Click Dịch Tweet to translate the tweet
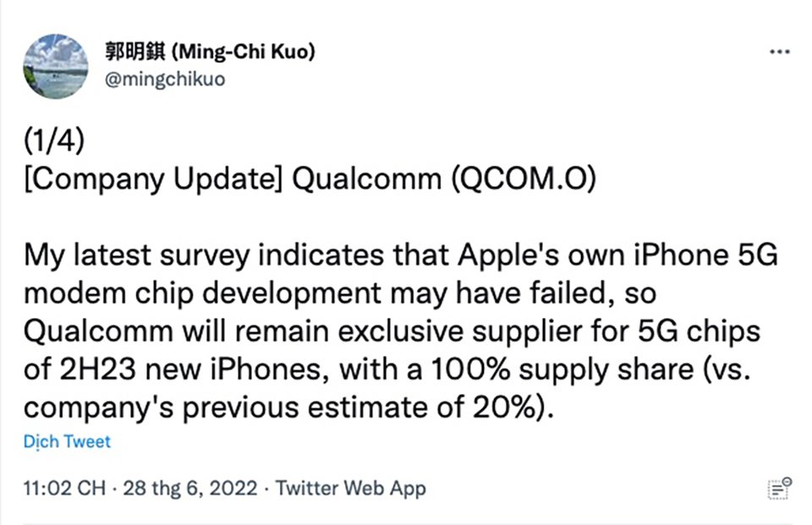Viewport: 812px width, 525px height. (x=68, y=441)
